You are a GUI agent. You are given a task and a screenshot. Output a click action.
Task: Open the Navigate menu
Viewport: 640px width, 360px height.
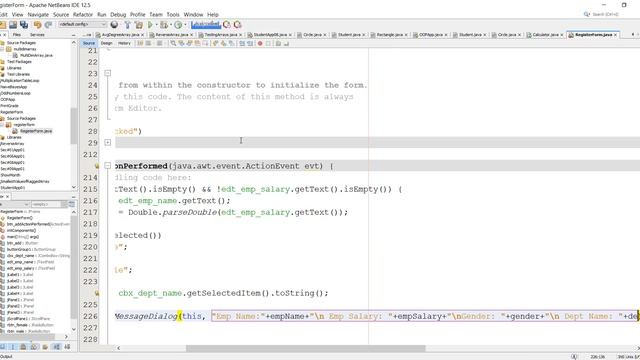tap(38, 15)
